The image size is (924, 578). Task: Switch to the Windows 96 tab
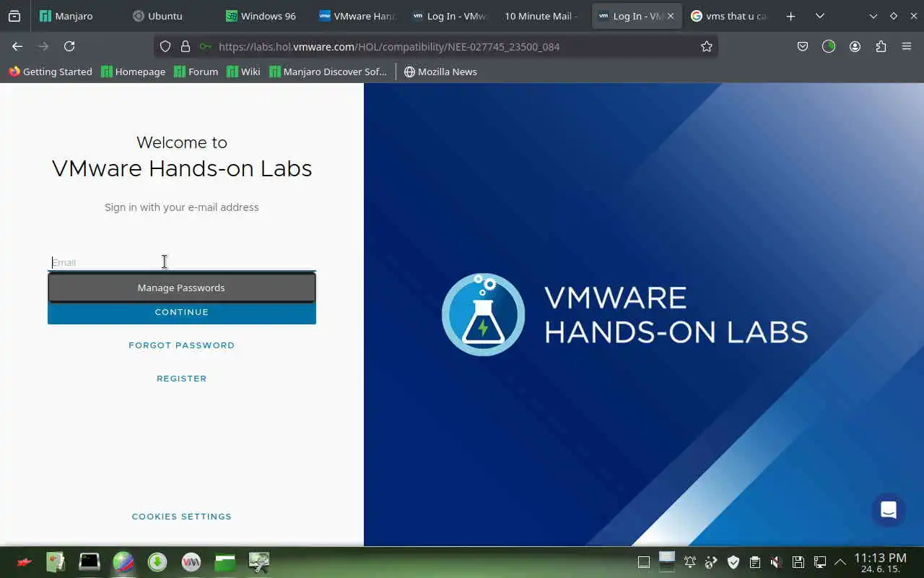(261, 16)
